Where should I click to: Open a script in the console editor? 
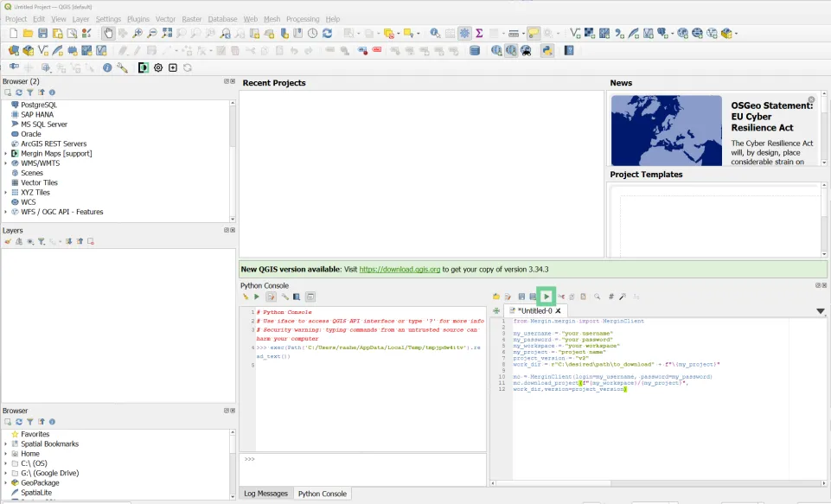(496, 297)
